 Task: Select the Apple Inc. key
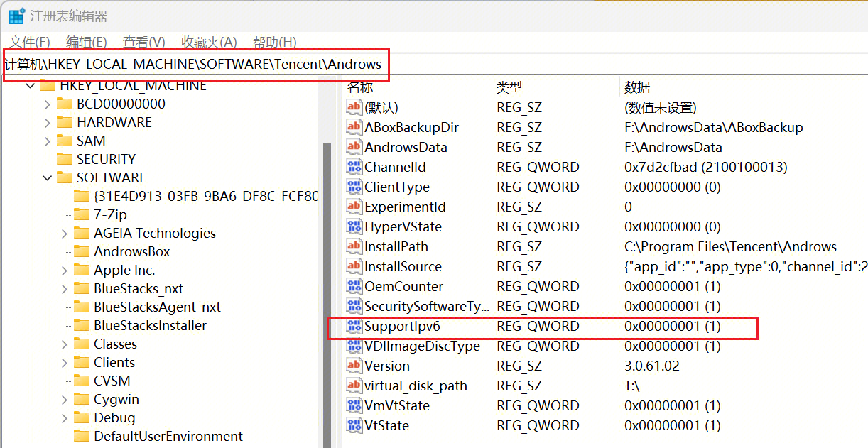click(x=124, y=270)
